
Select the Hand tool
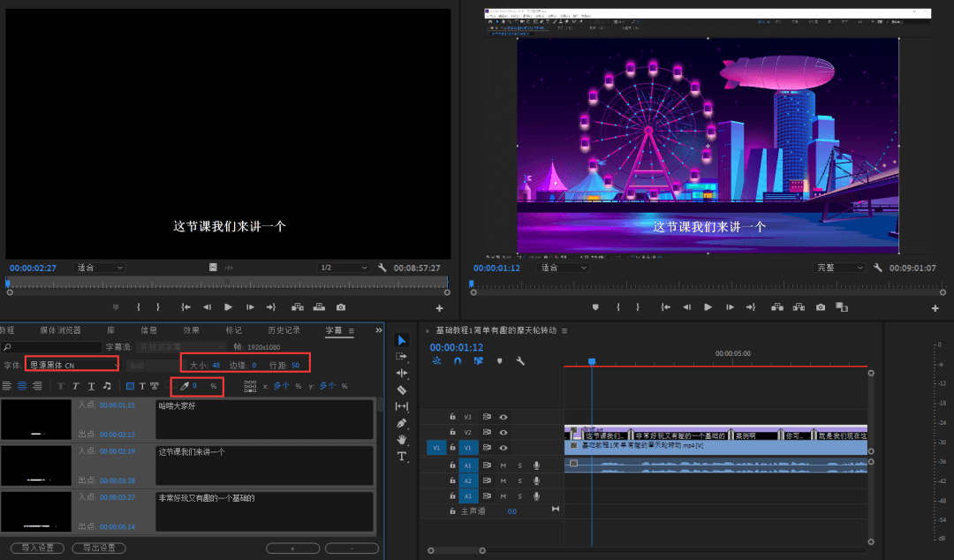click(402, 440)
